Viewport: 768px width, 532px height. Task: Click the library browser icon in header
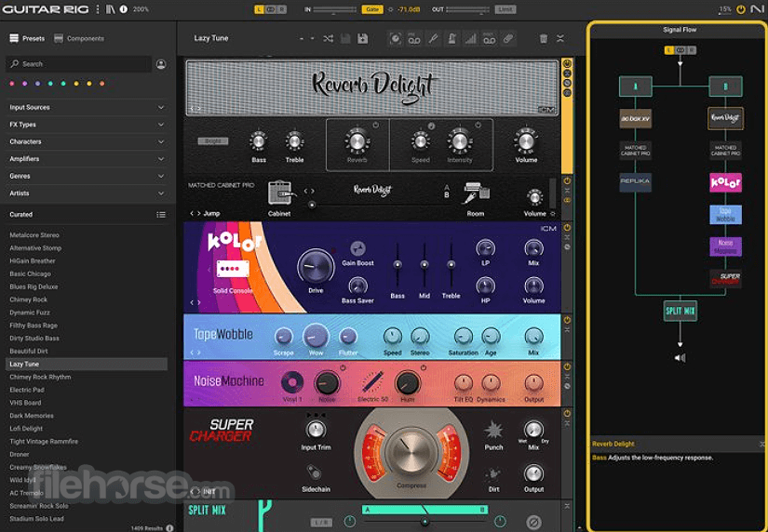pyautogui.click(x=110, y=9)
